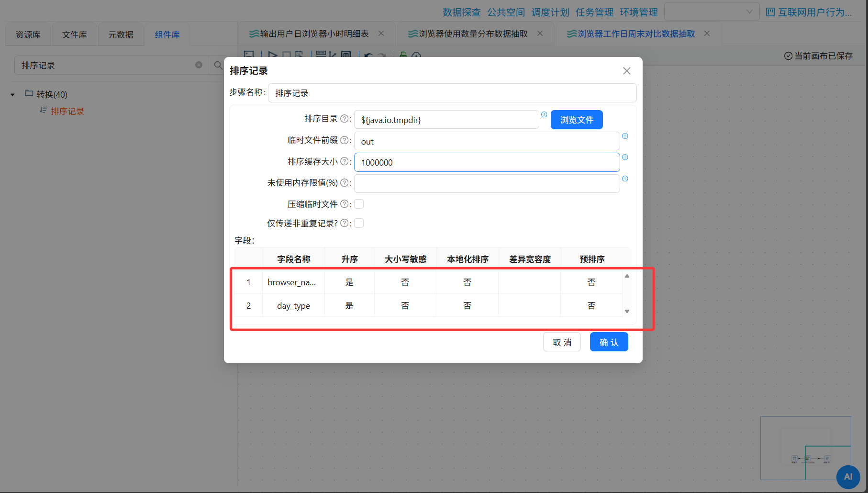Open 数据探查 in top navigation

461,12
